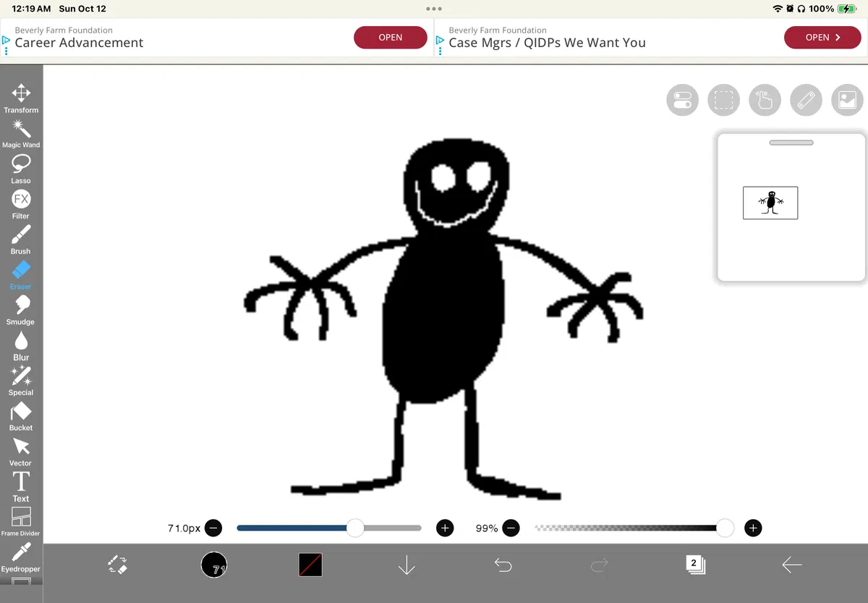This screenshot has width=868, height=603.
Task: Toggle the view settings switch icon
Action: coord(682,100)
